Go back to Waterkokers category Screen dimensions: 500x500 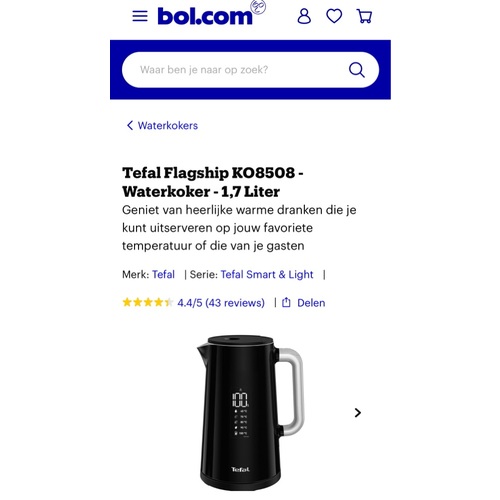pyautogui.click(x=168, y=126)
